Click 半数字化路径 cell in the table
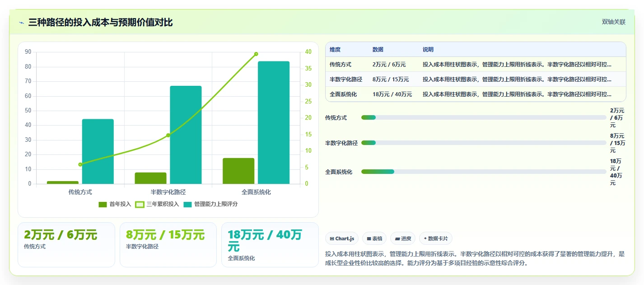 click(x=346, y=79)
